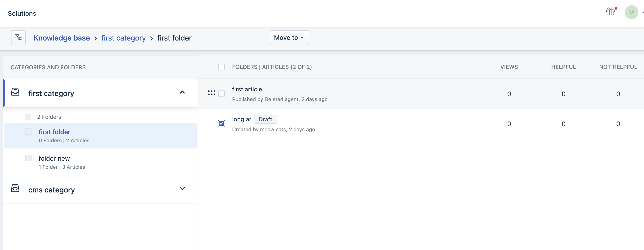Click the first category inbox icon
The width and height of the screenshot is (644, 250).
(x=15, y=92)
